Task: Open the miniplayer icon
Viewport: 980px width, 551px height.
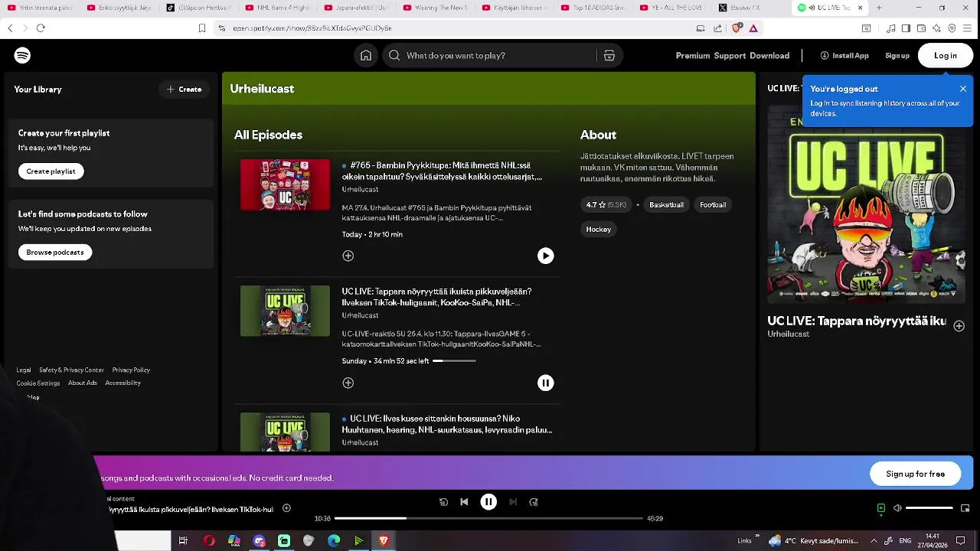Action: tap(965, 508)
